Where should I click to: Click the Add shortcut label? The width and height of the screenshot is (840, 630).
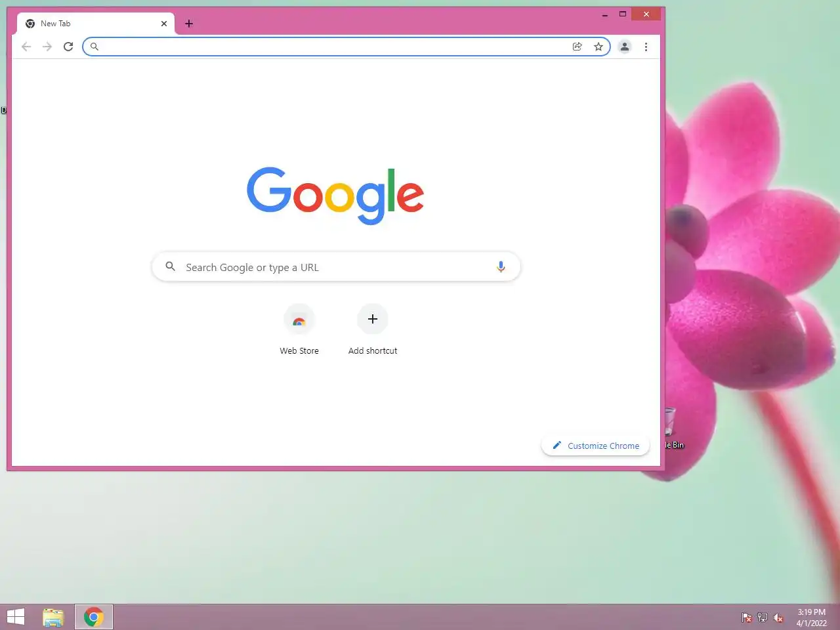[x=373, y=351]
